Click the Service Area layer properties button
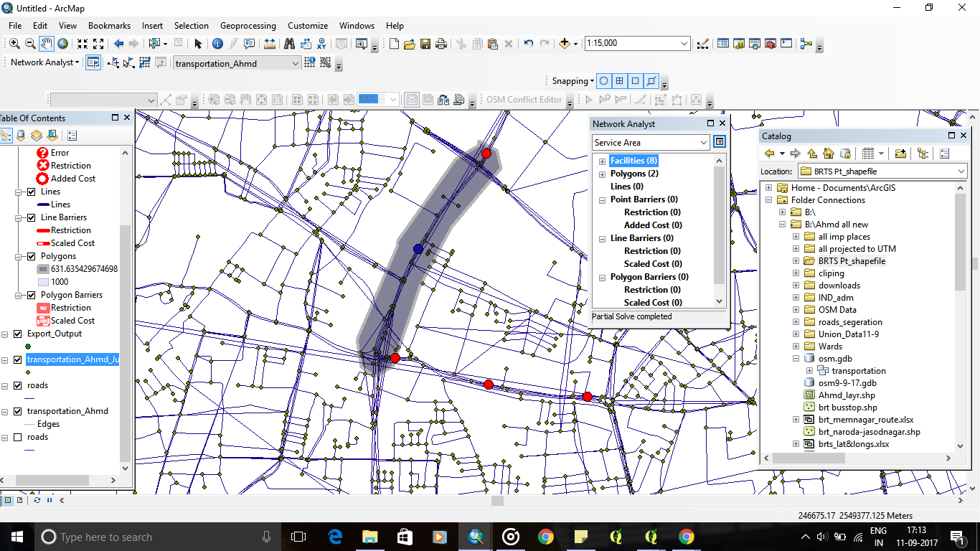This screenshot has height=551, width=980. point(719,142)
